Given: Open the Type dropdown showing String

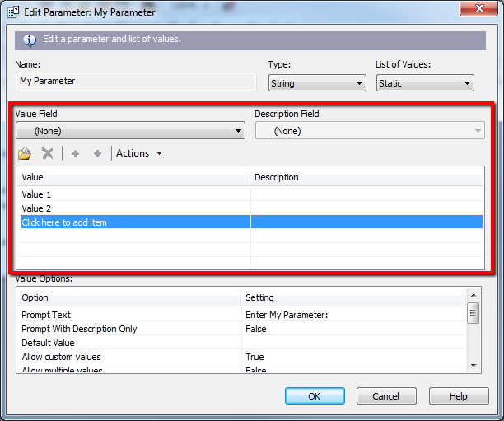Looking at the screenshot, I should point(317,83).
